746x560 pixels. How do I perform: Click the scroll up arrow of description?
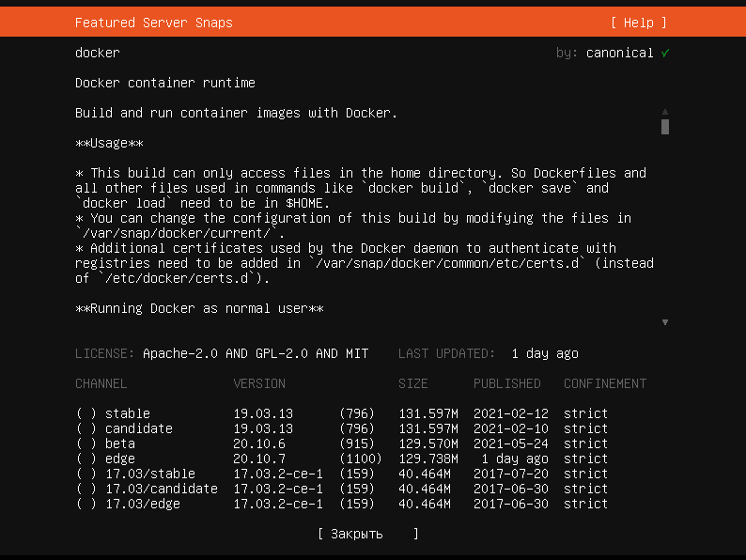coord(665,112)
